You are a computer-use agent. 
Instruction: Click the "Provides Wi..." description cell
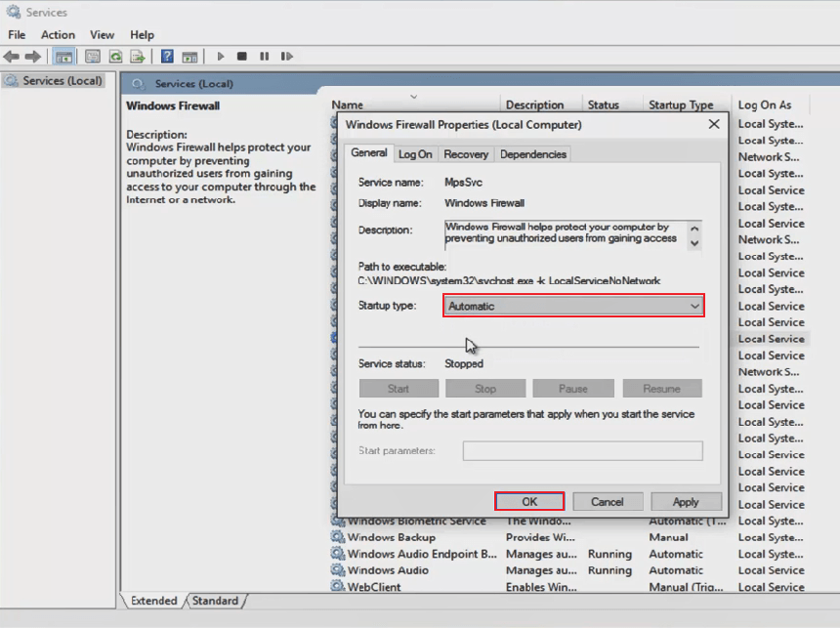540,537
